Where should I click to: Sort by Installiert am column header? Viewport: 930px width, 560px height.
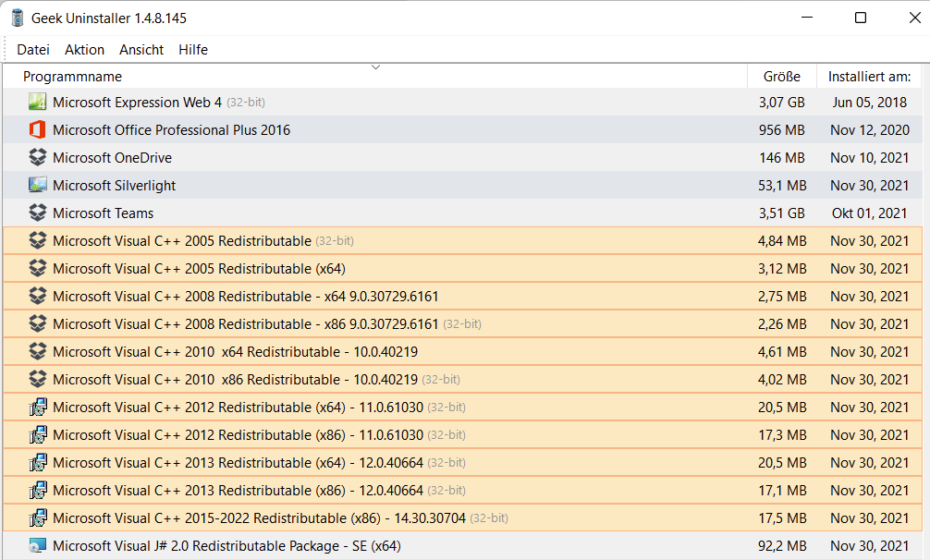(870, 77)
